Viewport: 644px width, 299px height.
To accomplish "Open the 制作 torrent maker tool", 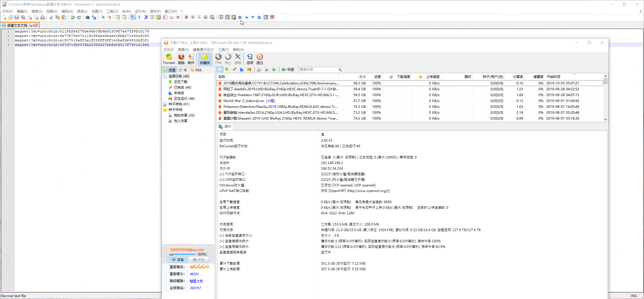I will coord(191,59).
